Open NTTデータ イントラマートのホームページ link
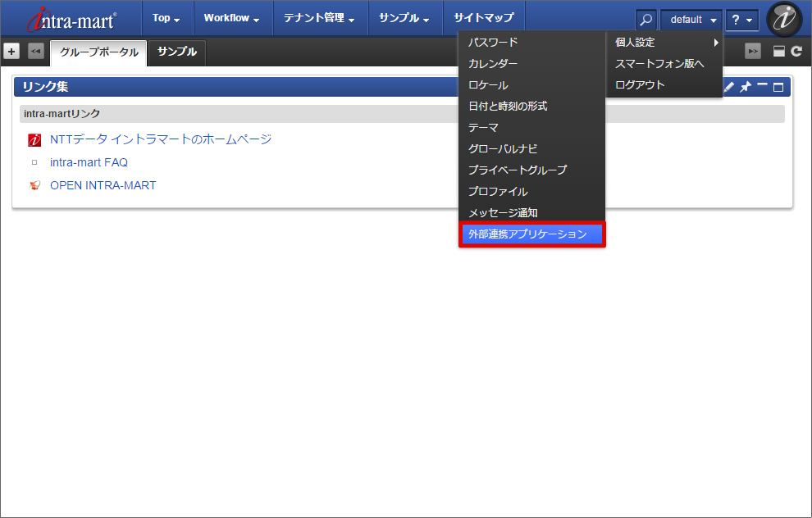The width and height of the screenshot is (812, 518). tap(161, 139)
